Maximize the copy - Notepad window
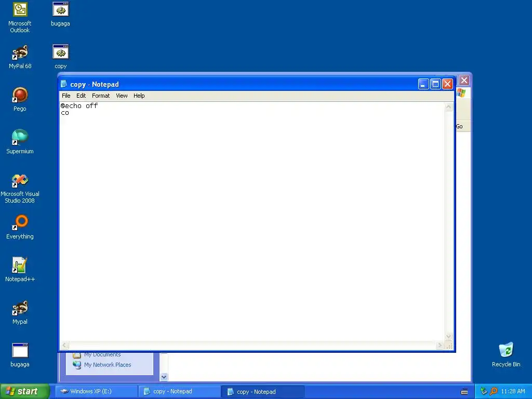 (436, 84)
